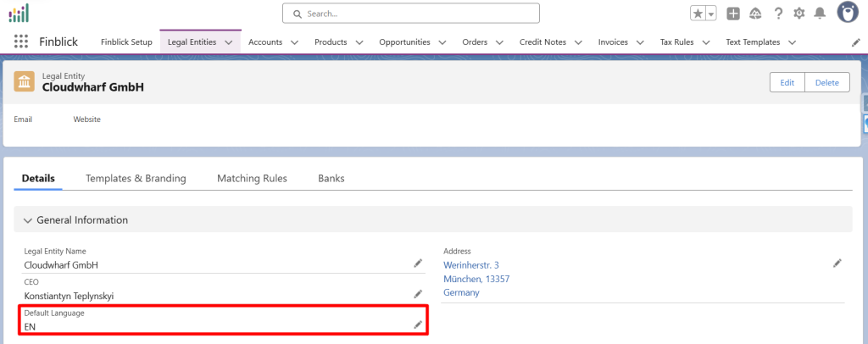Edit the Default Language field pencil
This screenshot has height=344, width=868.
click(417, 325)
